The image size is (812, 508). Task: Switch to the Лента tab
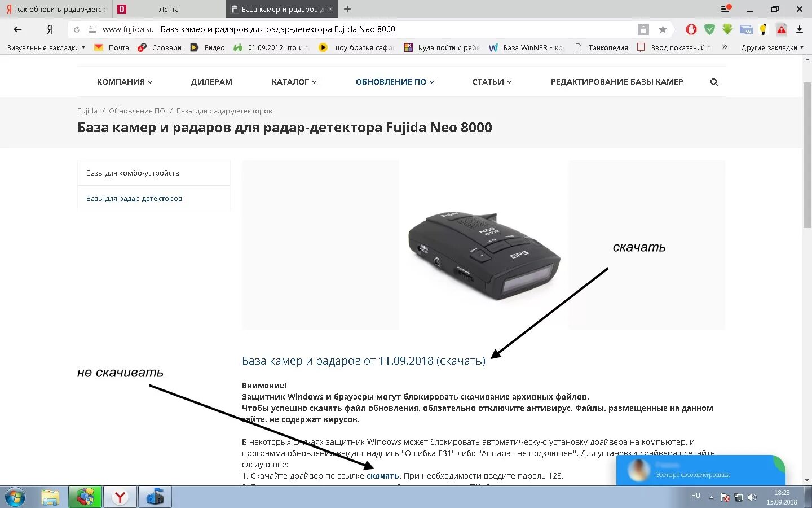(x=169, y=9)
